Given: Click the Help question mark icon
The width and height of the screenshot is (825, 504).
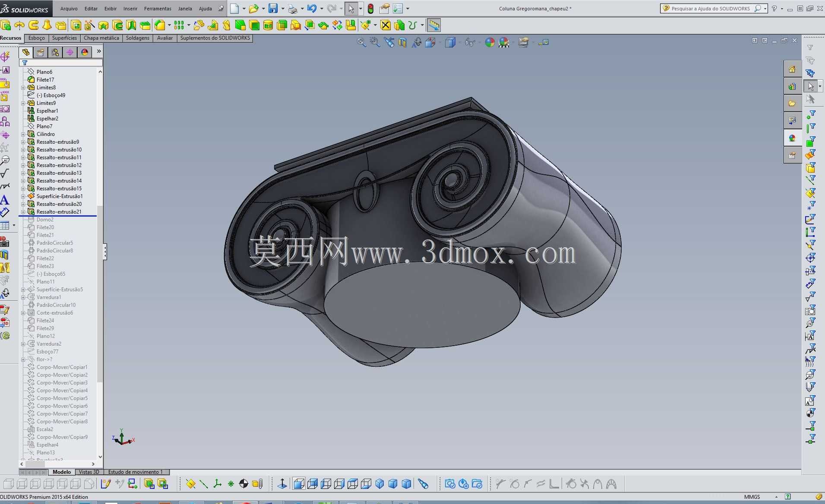Looking at the screenshot, I should [x=774, y=8].
